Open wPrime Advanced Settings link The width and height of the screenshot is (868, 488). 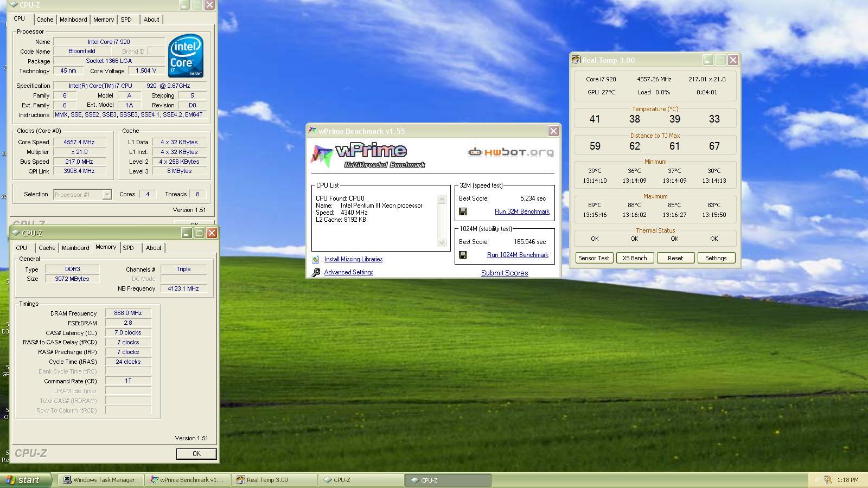click(x=348, y=272)
